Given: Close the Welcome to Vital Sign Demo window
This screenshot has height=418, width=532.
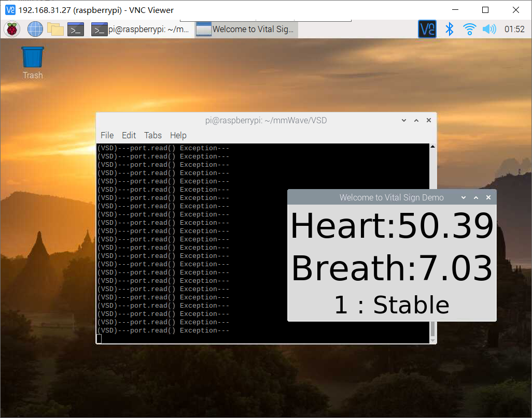Looking at the screenshot, I should point(488,197).
